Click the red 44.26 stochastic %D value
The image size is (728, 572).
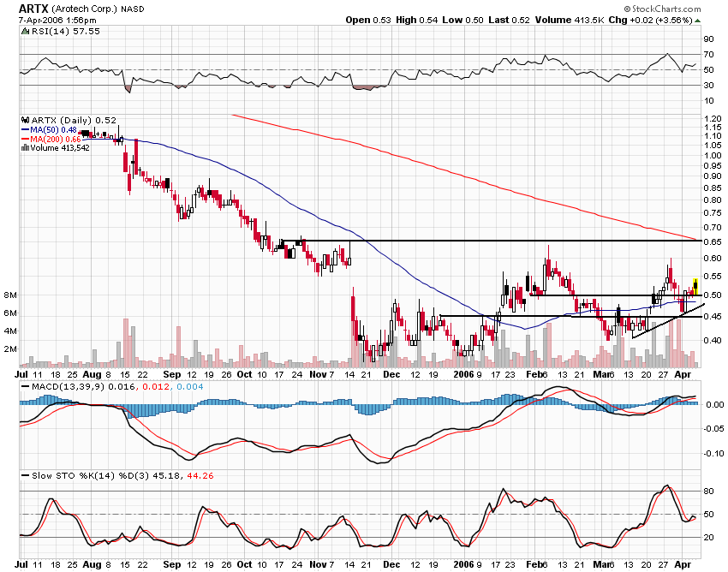click(200, 476)
